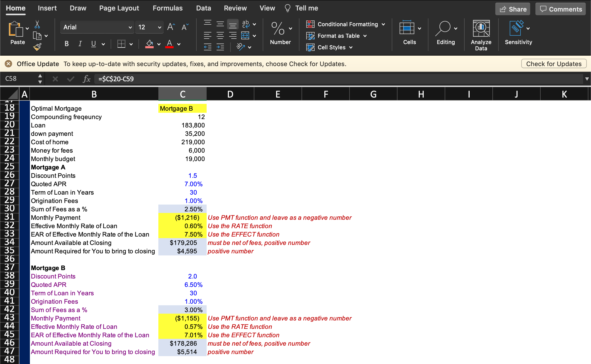Click the Check for Updates button
The image size is (591, 364).
(x=554, y=63)
